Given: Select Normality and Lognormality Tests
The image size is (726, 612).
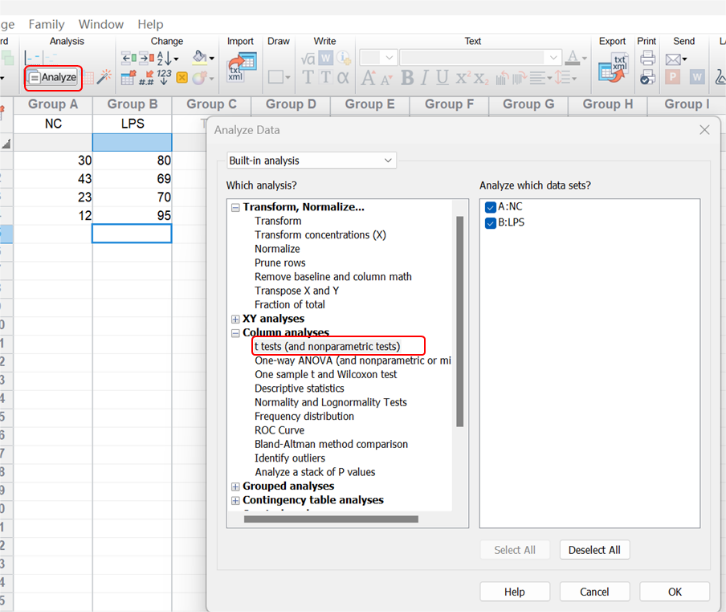Looking at the screenshot, I should pyautogui.click(x=331, y=402).
